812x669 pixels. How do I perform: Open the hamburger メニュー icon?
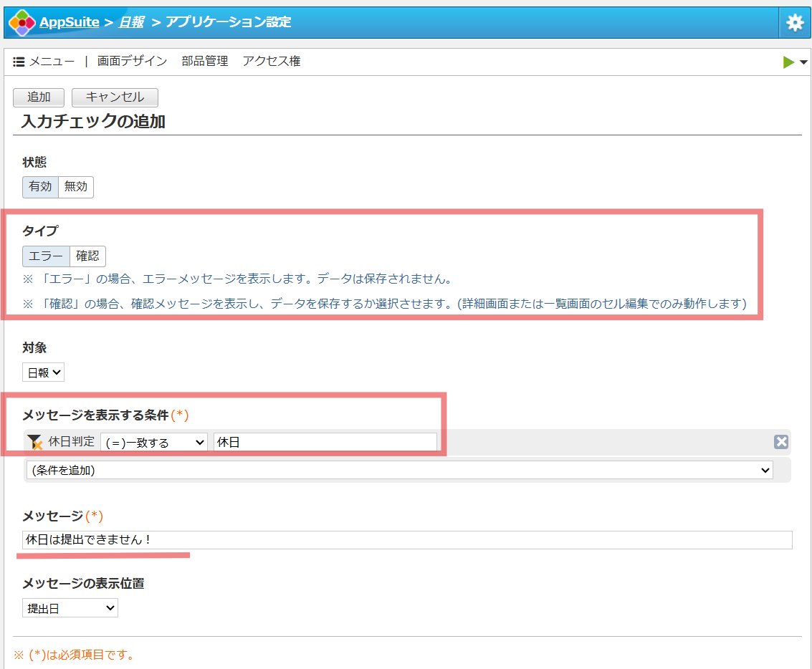(19, 61)
